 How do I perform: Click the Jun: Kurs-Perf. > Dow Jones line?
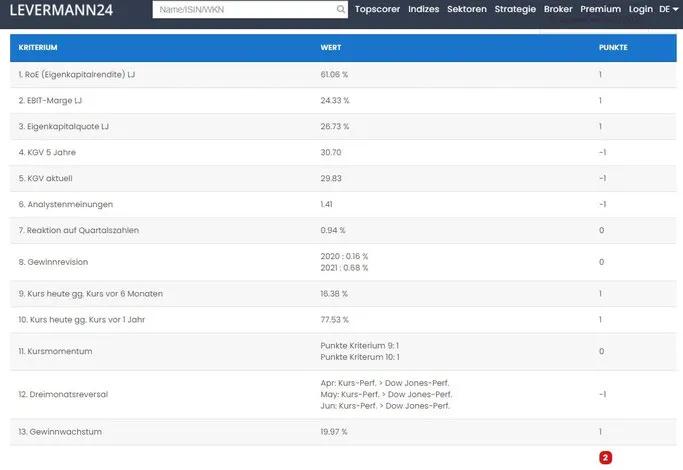point(385,406)
